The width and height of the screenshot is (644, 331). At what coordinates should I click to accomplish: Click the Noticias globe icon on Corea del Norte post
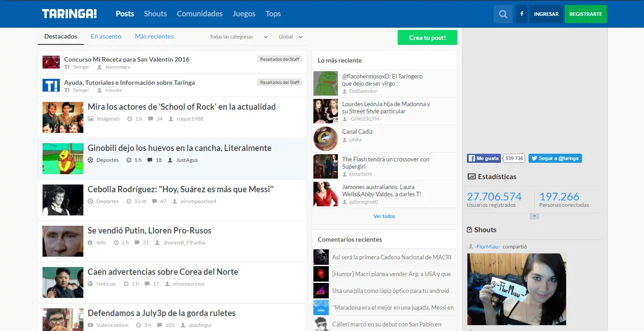click(x=91, y=284)
